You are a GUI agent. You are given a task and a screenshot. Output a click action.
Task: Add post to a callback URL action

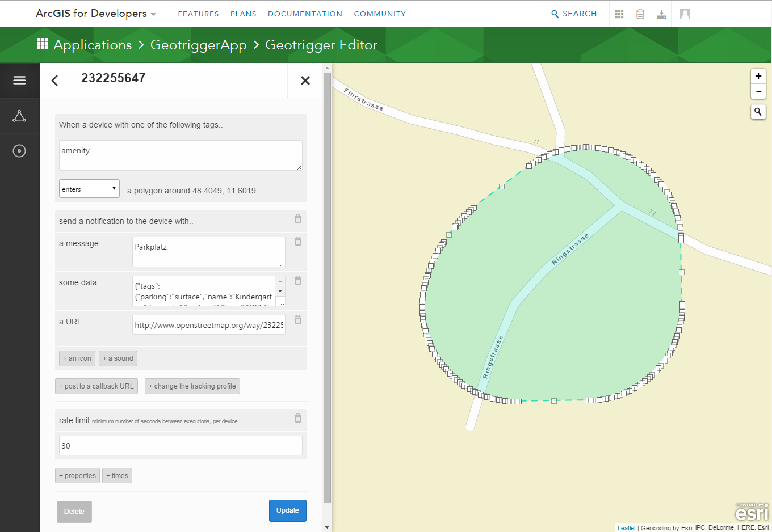point(96,386)
